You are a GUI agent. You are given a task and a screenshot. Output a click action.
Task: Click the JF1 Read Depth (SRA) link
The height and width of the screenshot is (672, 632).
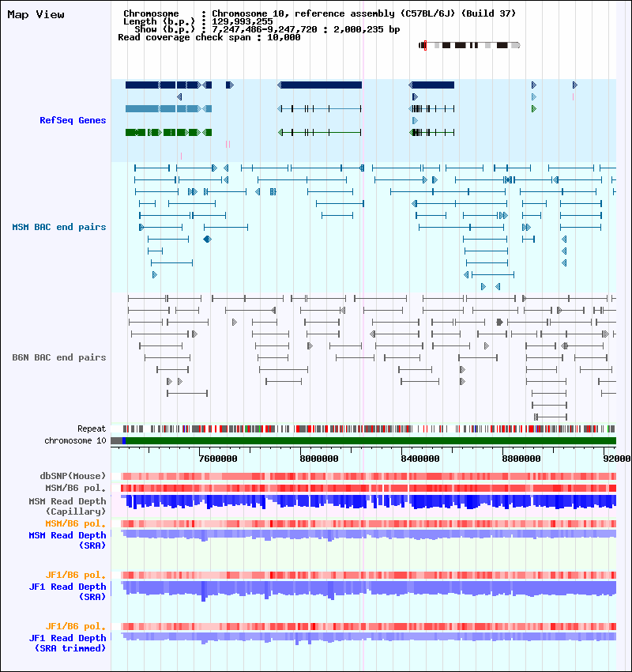point(67,592)
